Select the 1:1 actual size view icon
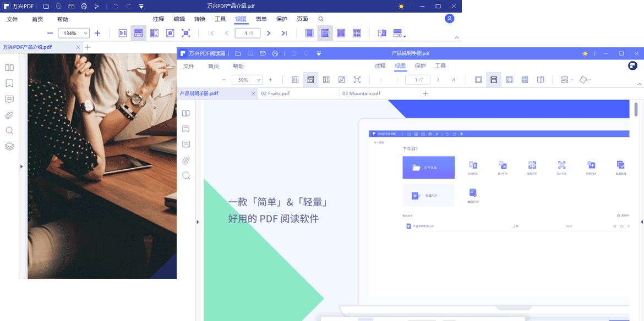The height and width of the screenshot is (321, 644). (x=122, y=33)
